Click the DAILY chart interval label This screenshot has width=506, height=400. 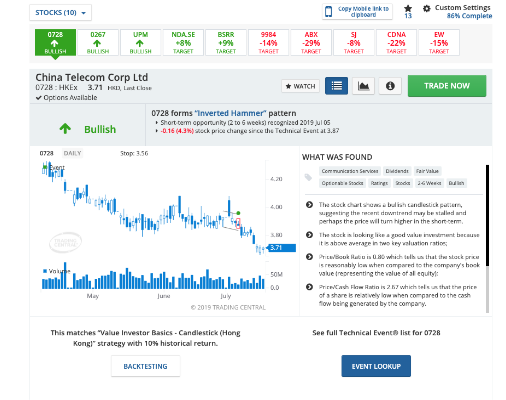click(72, 153)
